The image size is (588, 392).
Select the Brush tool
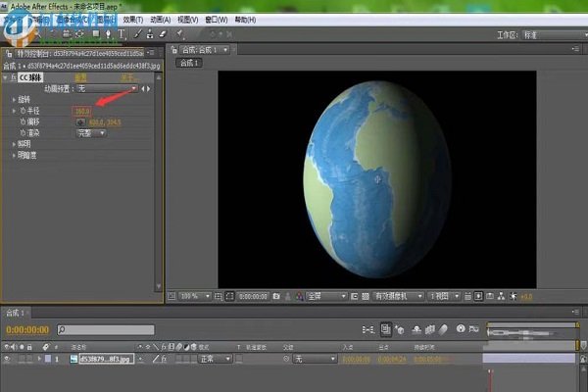pyautogui.click(x=137, y=33)
